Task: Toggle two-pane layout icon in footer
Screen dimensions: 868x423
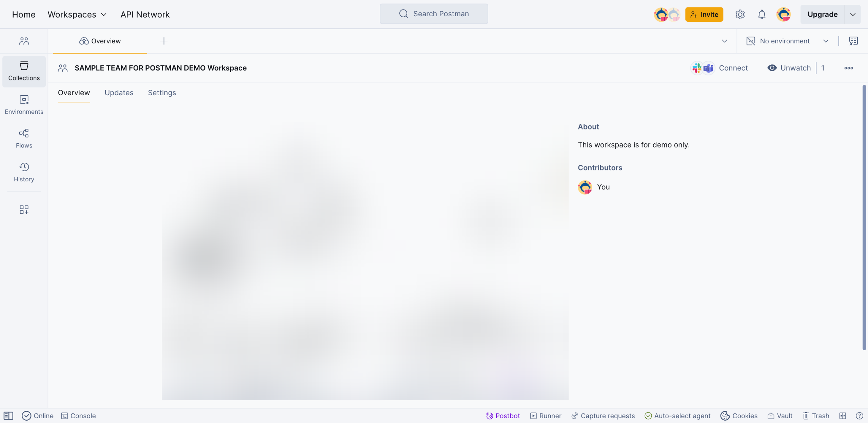Action: coord(843,416)
